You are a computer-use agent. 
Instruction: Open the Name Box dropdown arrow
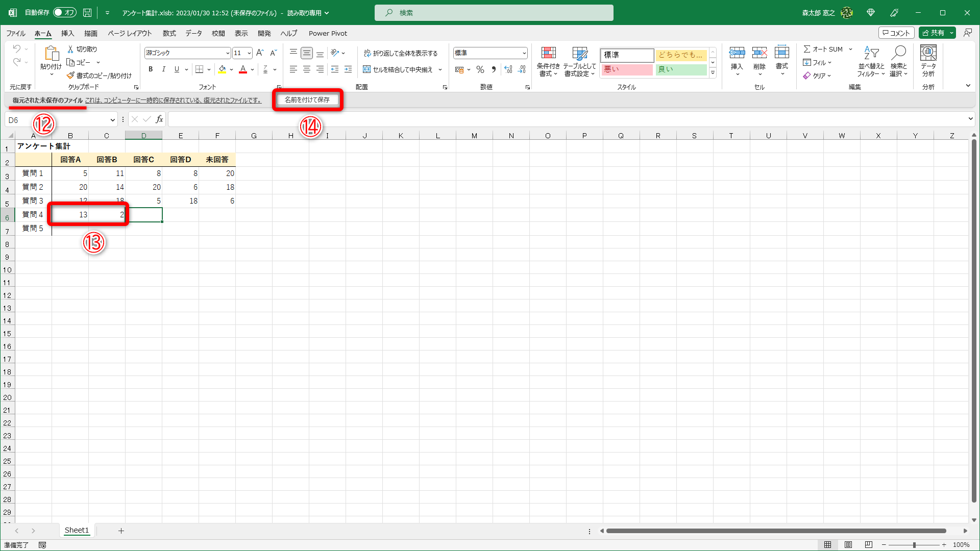[x=112, y=120]
